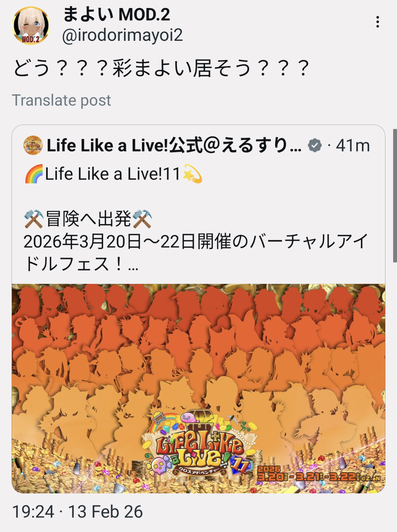Open the orange silhouettes event image
The width and height of the screenshot is (397, 532).
198,359
